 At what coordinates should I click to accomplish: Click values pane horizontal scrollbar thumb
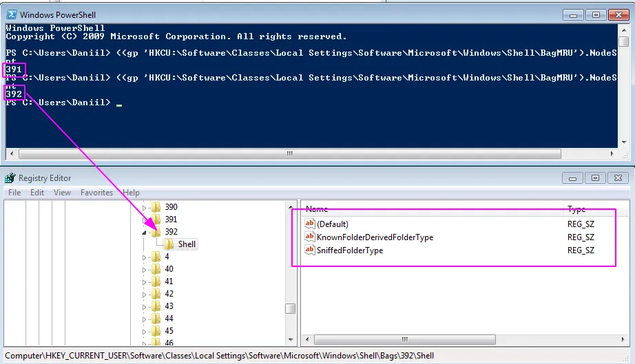(x=404, y=339)
